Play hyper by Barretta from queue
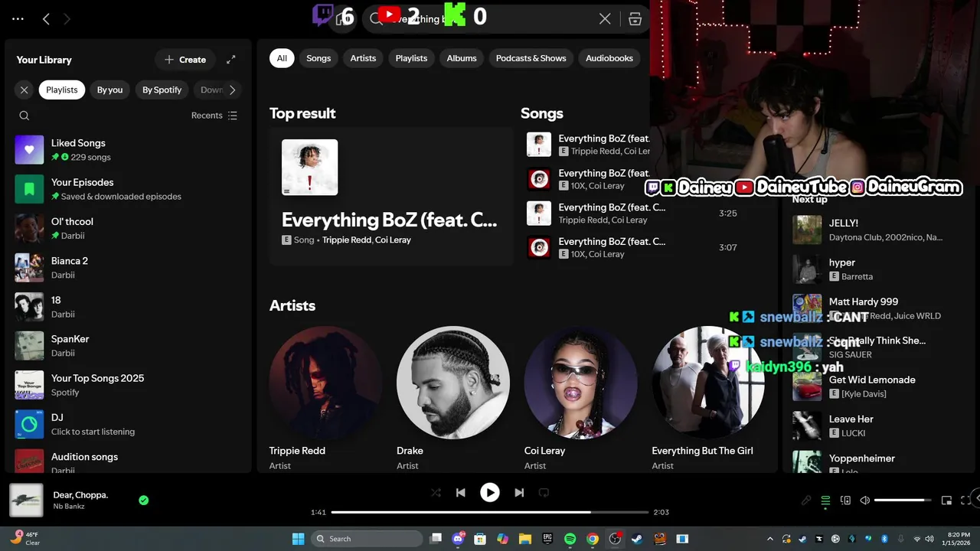 [x=879, y=269]
